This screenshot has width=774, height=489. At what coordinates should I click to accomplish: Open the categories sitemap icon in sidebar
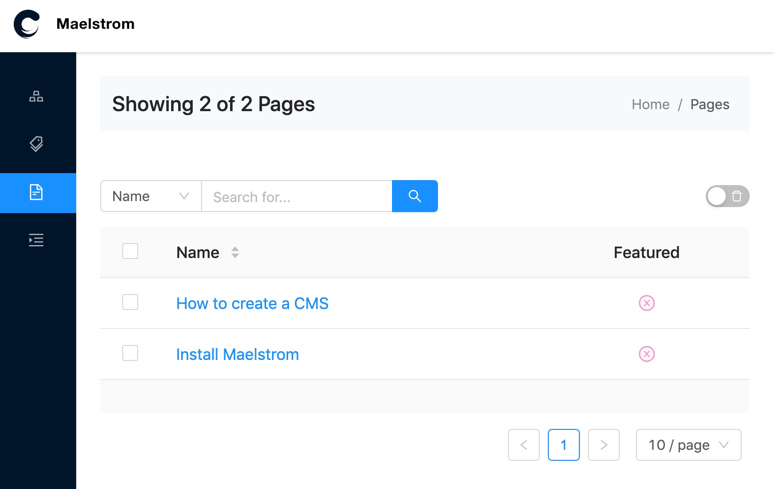[36, 96]
